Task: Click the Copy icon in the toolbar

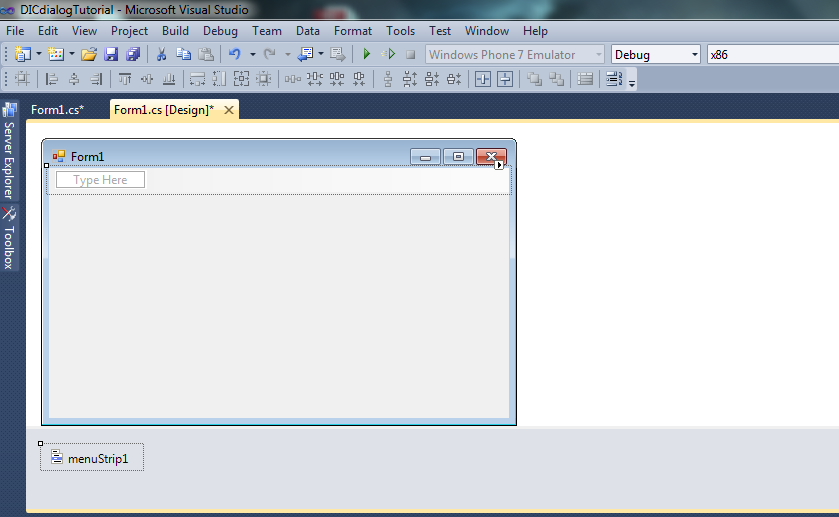Action: (184, 54)
